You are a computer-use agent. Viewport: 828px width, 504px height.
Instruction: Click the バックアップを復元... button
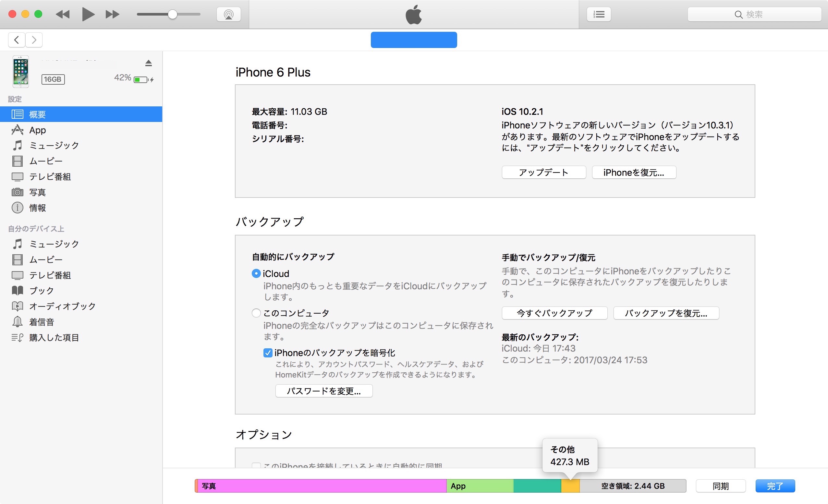click(666, 313)
